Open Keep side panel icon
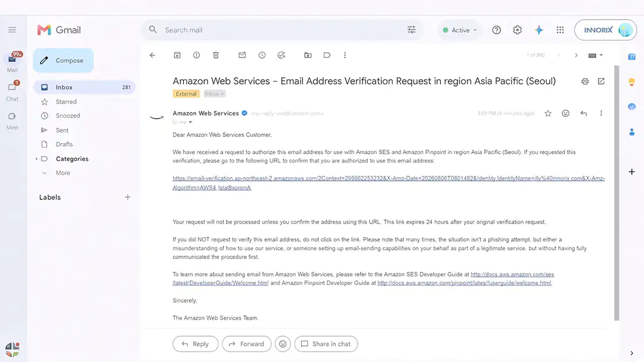 click(x=632, y=82)
